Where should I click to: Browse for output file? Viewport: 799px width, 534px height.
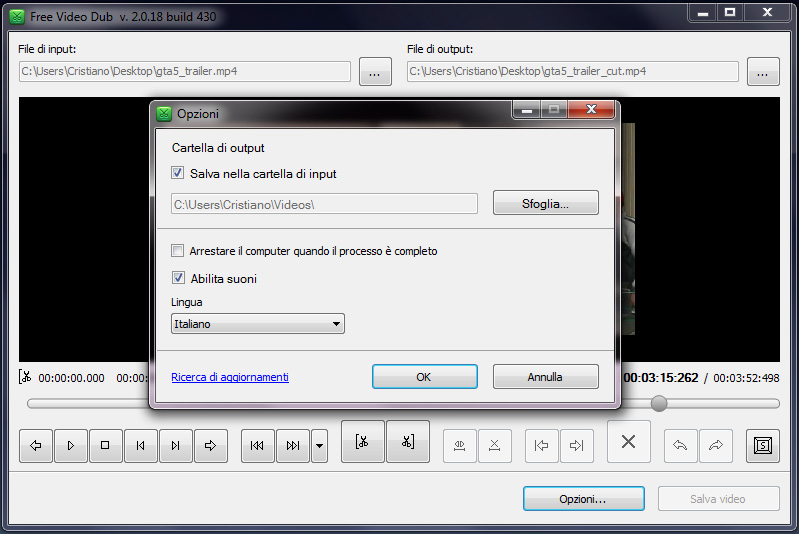click(x=763, y=71)
